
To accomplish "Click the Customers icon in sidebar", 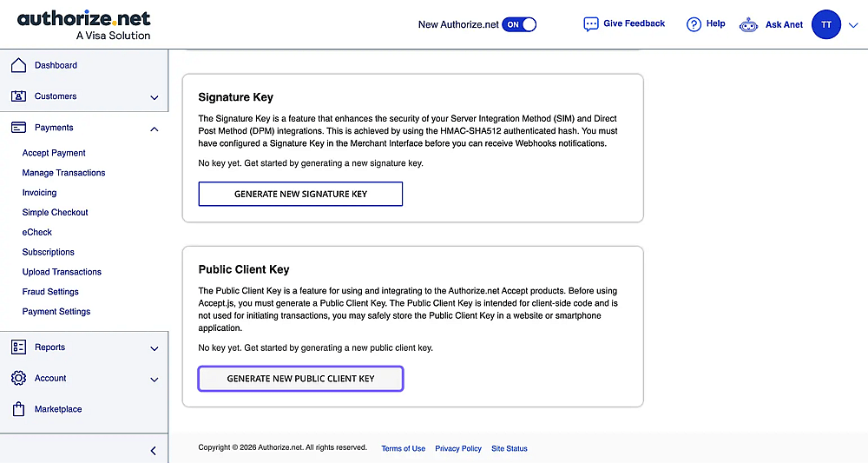I will 18,96.
